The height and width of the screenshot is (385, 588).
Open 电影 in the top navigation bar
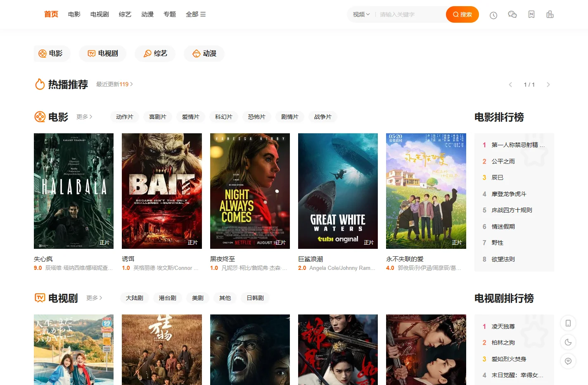point(74,14)
